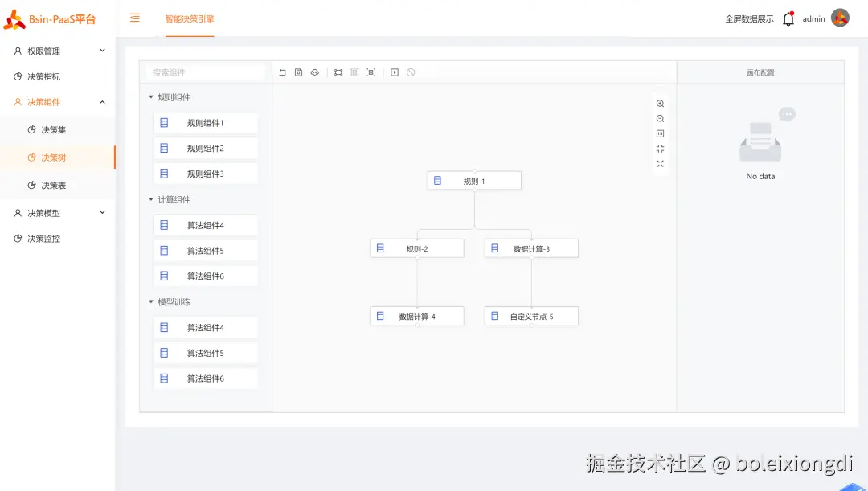Zoom out on the canvas
Image resolution: width=868 pixels, height=491 pixels.
point(660,118)
